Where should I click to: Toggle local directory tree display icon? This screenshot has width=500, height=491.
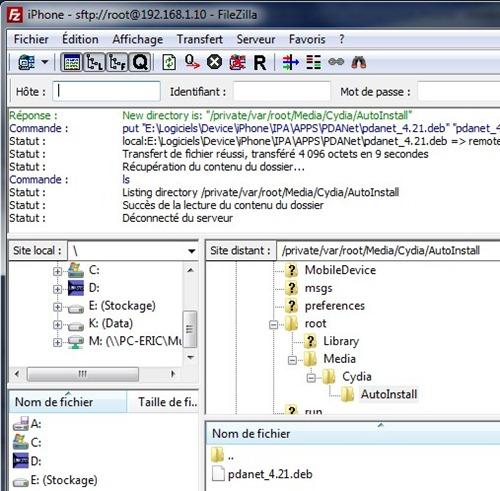(94, 62)
